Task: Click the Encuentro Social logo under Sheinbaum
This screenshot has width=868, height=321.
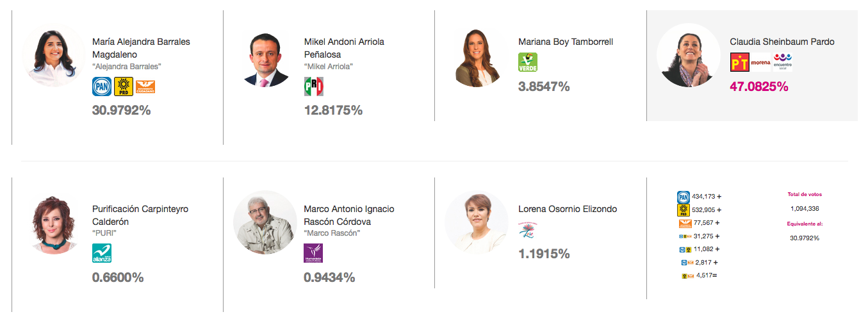Action: click(782, 63)
